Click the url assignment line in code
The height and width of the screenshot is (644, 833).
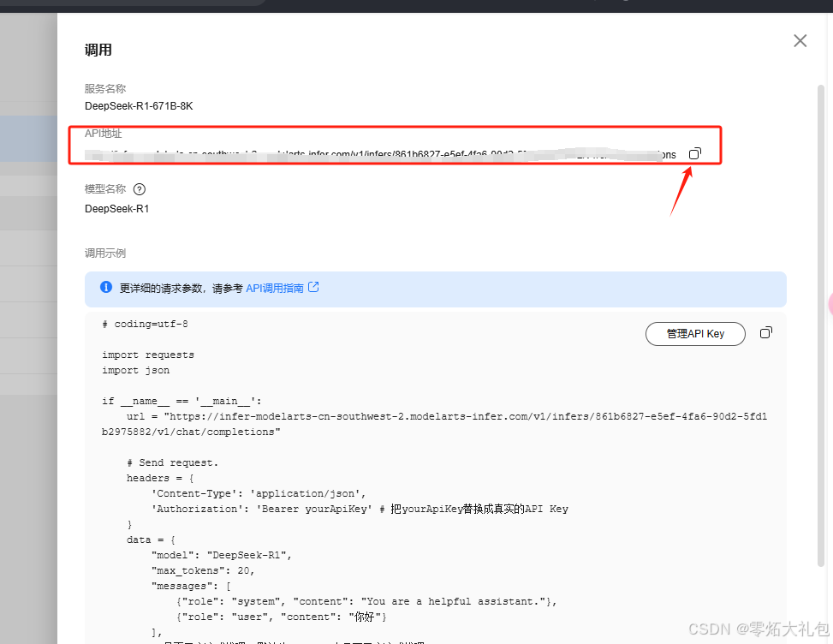tap(435, 424)
